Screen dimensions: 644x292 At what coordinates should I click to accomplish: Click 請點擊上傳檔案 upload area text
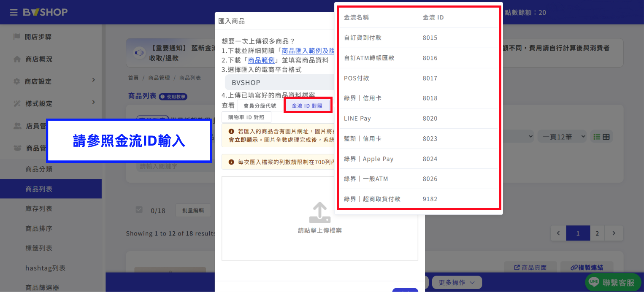coord(320,230)
